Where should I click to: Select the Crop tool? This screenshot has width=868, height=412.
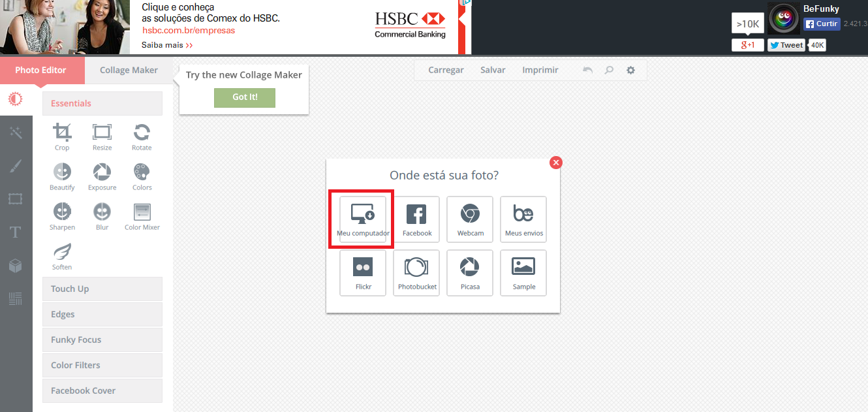(62, 137)
